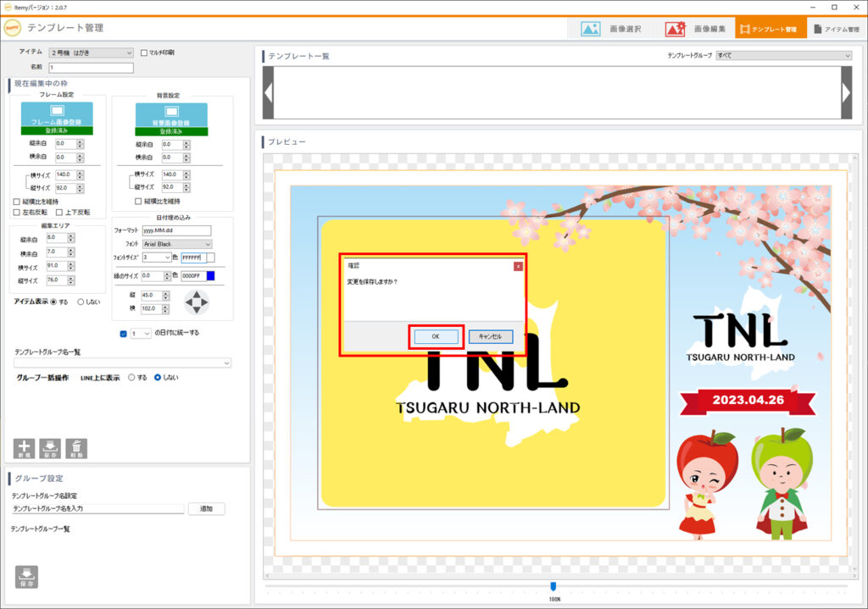The width and height of the screenshot is (868, 609).
Task: Click キャンセル in the confirmation dialog
Action: (x=490, y=336)
